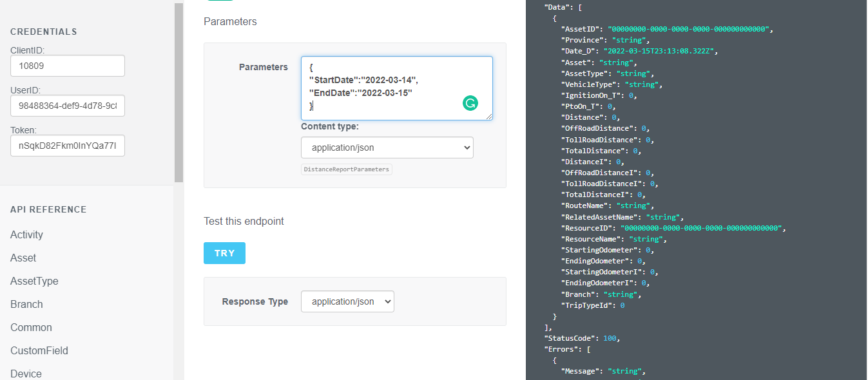Open the Asset API reference link
868x380 pixels.
[x=23, y=258]
